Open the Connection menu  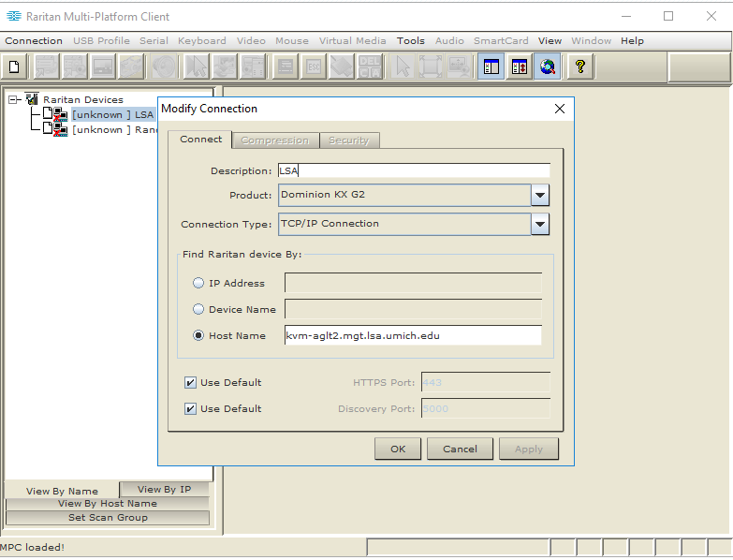(34, 40)
